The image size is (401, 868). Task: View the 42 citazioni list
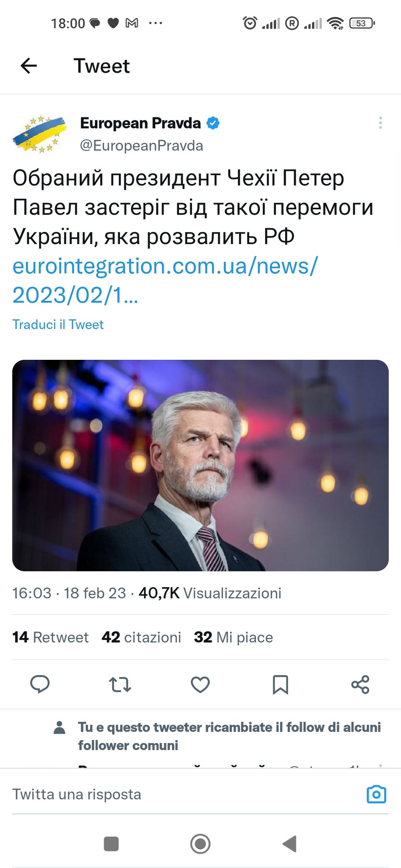pyautogui.click(x=141, y=637)
